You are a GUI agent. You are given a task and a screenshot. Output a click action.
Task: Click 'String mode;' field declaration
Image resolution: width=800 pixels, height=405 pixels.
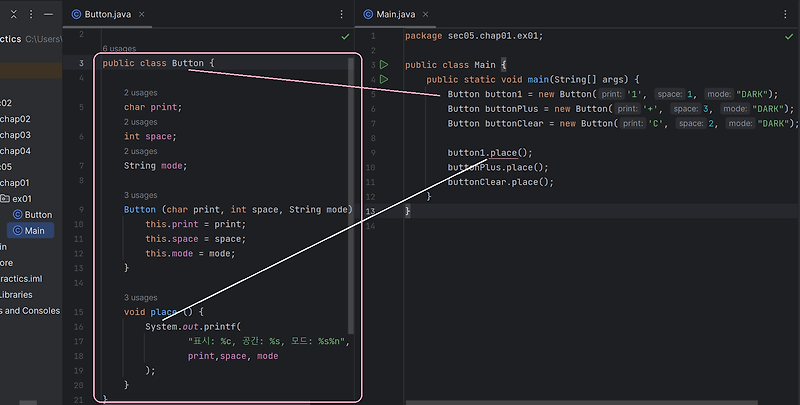click(156, 166)
